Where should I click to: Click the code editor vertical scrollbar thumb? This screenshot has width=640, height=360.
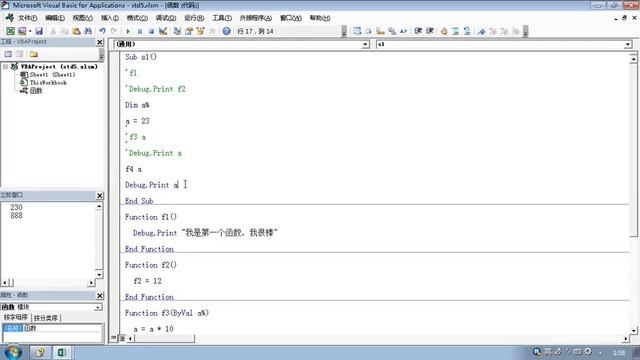[633, 151]
